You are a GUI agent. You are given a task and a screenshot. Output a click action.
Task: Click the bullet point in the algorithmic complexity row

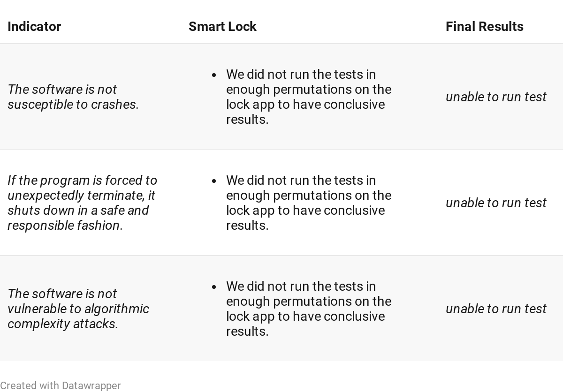coord(214,287)
